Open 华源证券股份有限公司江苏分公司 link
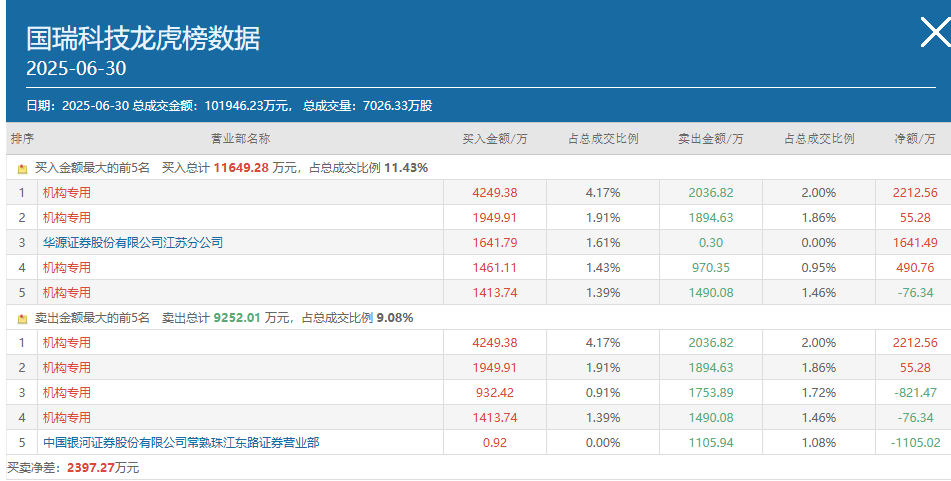 pyautogui.click(x=133, y=242)
